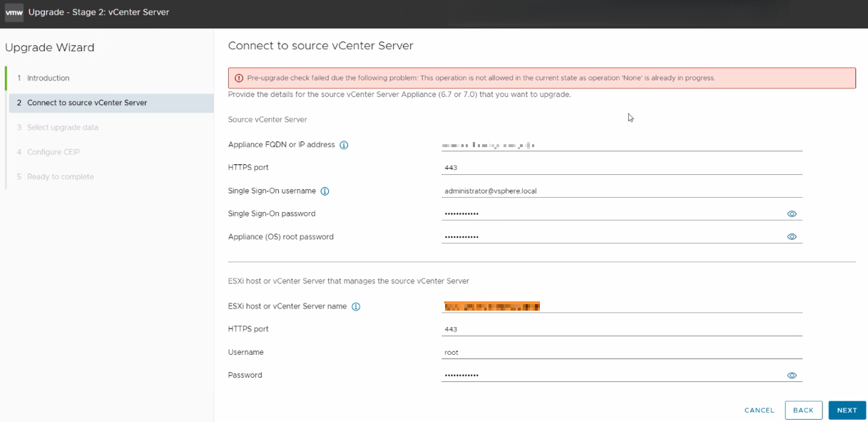Click the 'Upgrade Wizard' title
The height and width of the screenshot is (422, 868).
49,48
